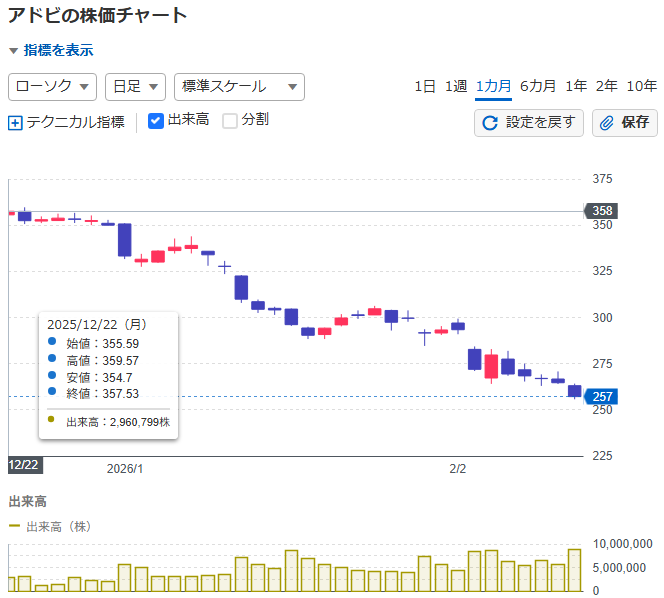This screenshot has width=664, height=598.
Task: Switch to the 10年 range tab
Action: [x=642, y=86]
